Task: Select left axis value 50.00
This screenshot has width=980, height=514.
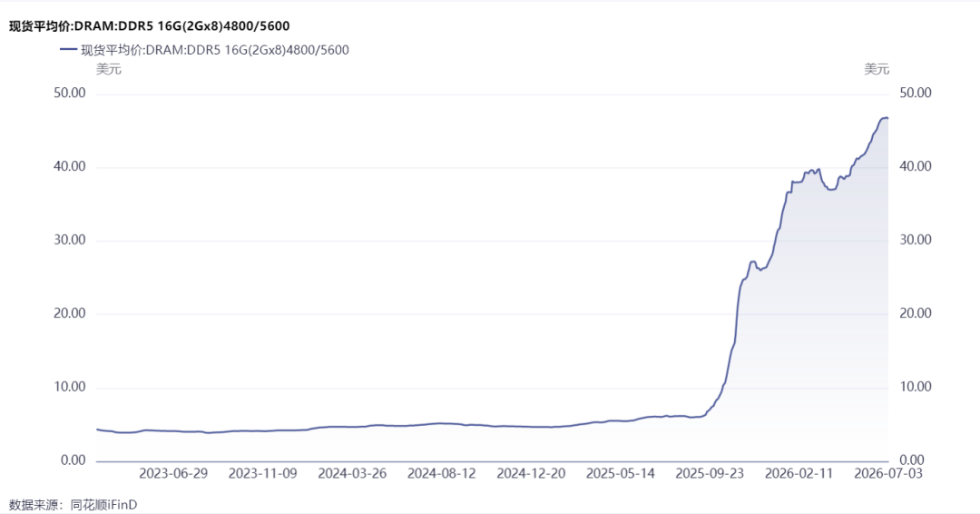Action: tap(69, 94)
